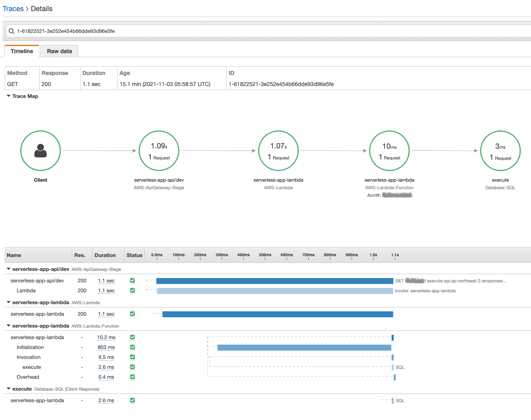The width and height of the screenshot is (531, 420).
Task: Switch to the Raw data tab
Action: pos(60,51)
